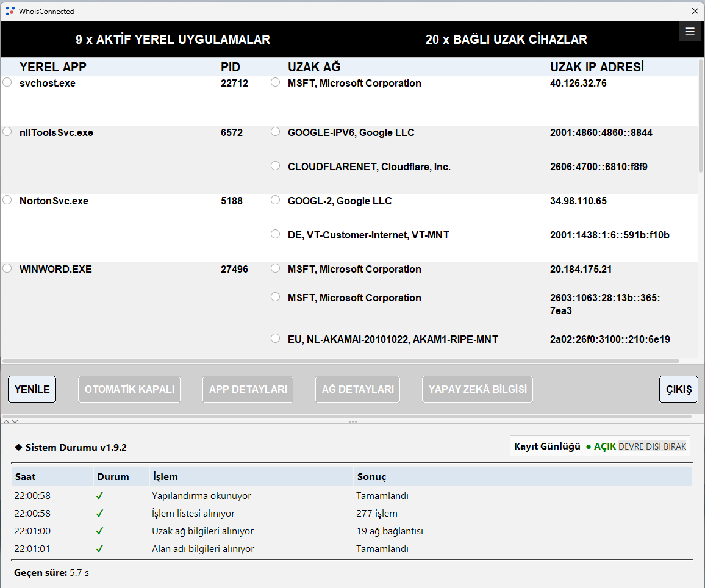Click the IP address 34.98.110.65
Image resolution: width=705 pixels, height=588 pixels.
tap(578, 201)
